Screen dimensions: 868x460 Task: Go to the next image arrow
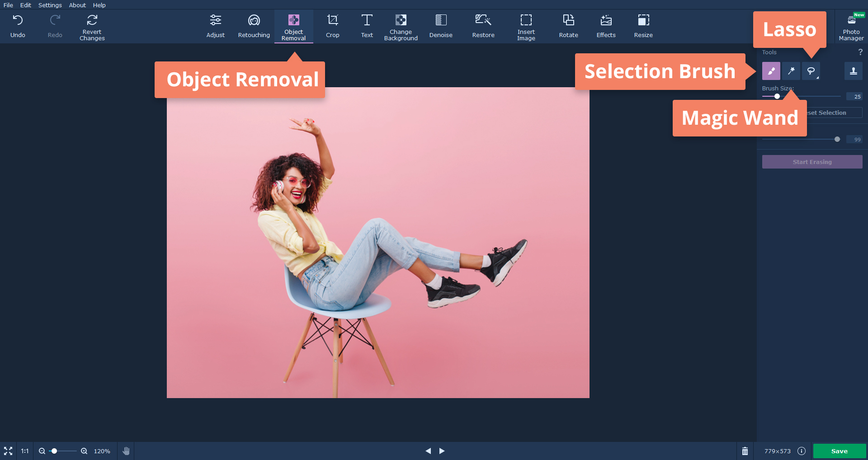coord(442,451)
